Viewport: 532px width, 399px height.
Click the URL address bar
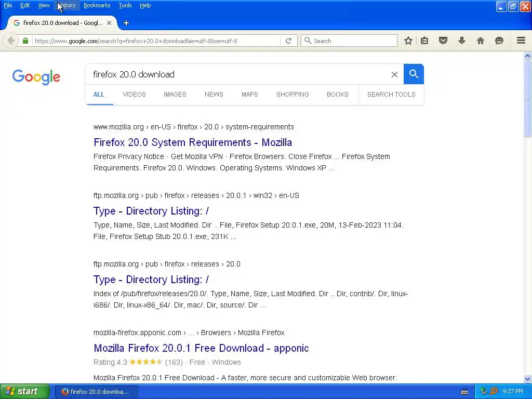click(x=156, y=41)
